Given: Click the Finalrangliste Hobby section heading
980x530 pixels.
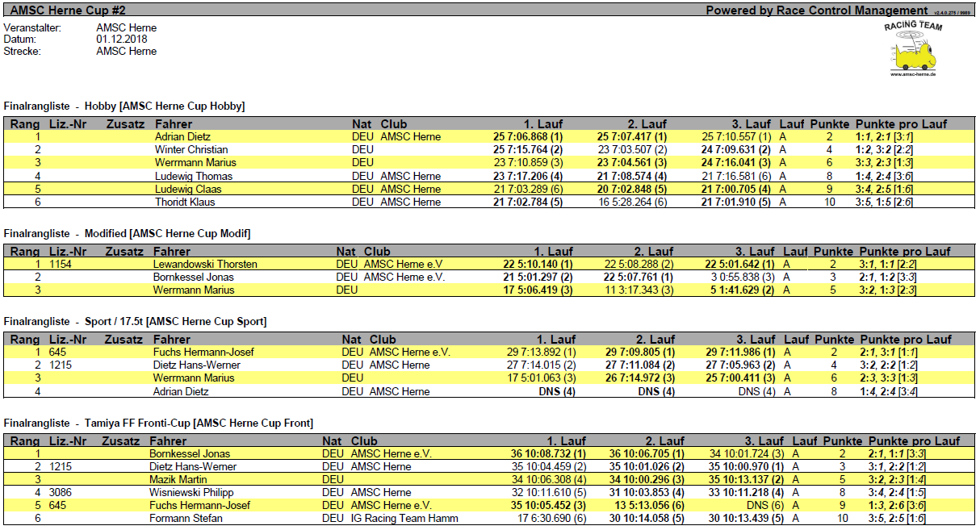Looking at the screenshot, I should click(124, 106).
